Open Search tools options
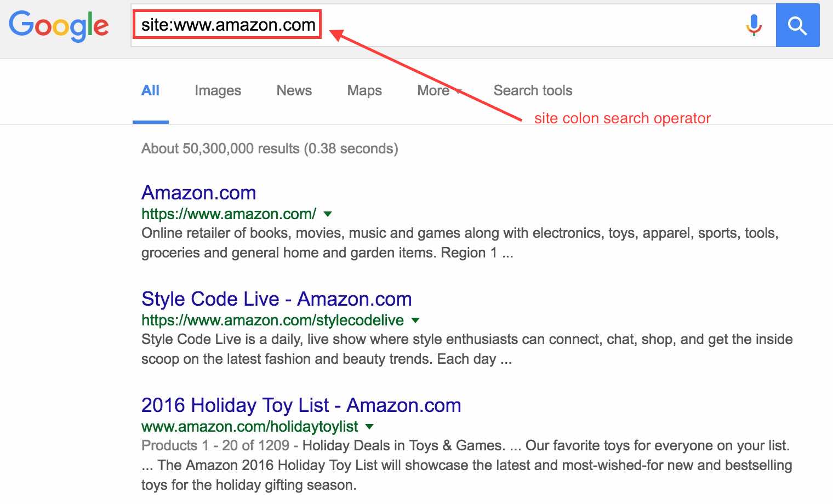Screen dimensions: 833x504 point(533,90)
